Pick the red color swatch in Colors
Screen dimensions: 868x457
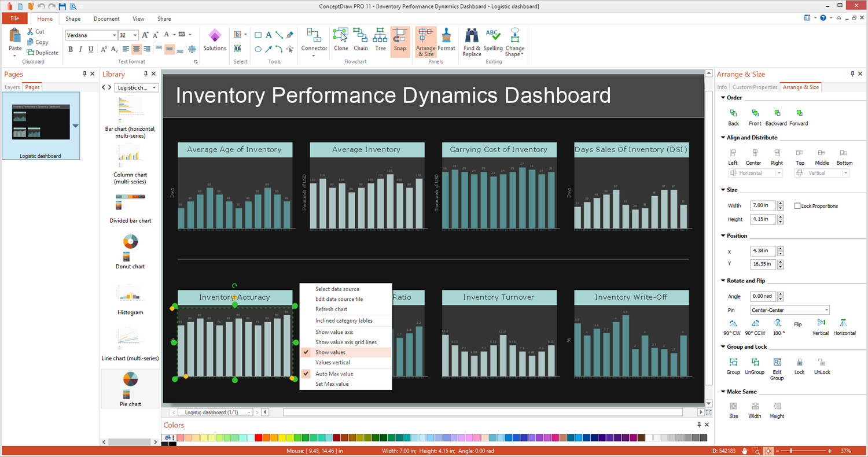point(258,438)
